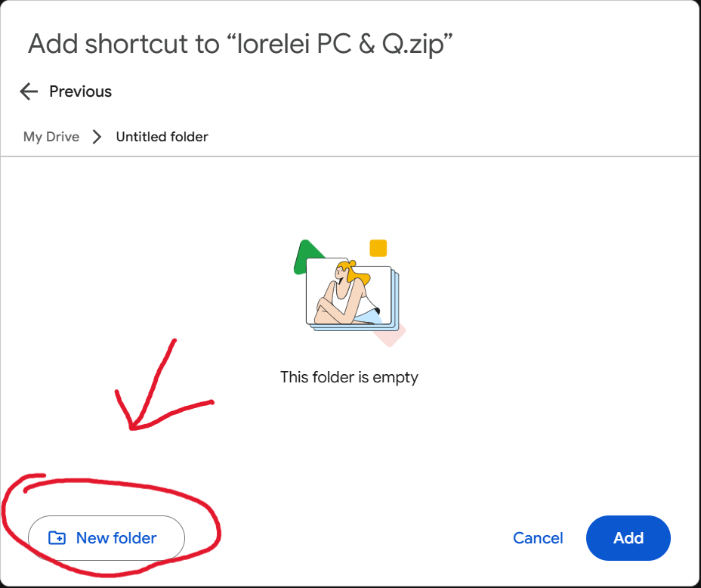This screenshot has width=701, height=588.
Task: Click the 'Previous' text label
Action: (x=81, y=91)
